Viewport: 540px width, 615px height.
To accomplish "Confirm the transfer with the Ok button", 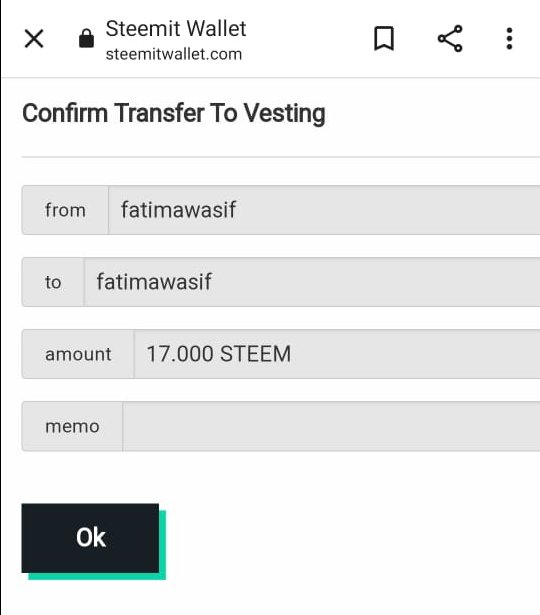I will pos(90,538).
